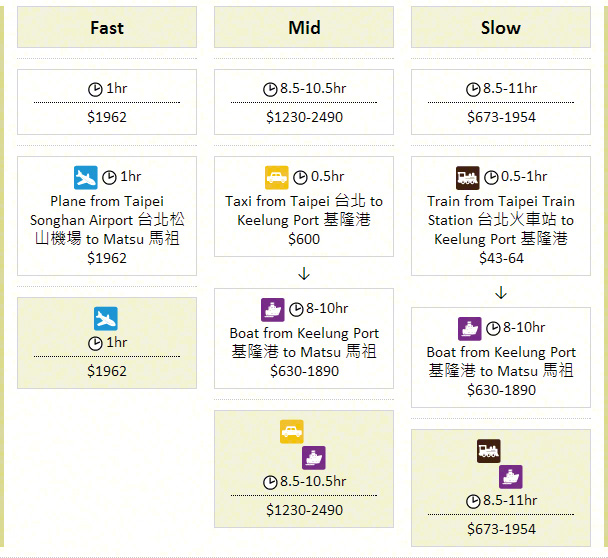The image size is (608, 558).
Task: Click the purple boat icon in Slow route step
Action: (x=470, y=328)
